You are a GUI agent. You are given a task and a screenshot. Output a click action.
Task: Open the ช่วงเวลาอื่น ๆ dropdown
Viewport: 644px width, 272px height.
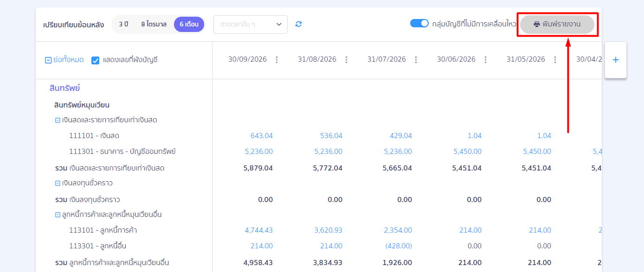click(x=251, y=24)
